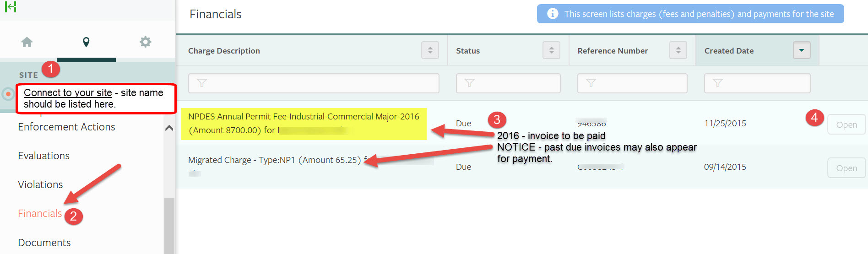Go to Evaluations in the sidebar

[44, 156]
